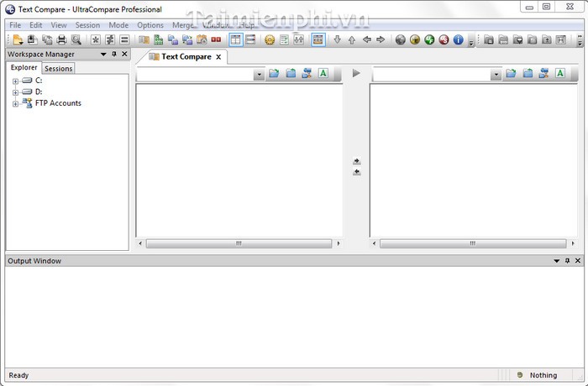Click the blue info icon in toolbar
Image resolution: width=588 pixels, height=386 pixels.
coord(458,39)
